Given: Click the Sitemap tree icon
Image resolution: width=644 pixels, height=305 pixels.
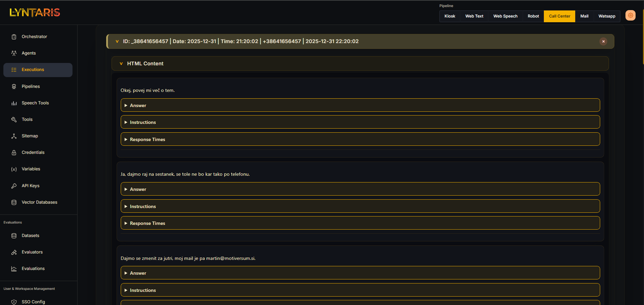Looking at the screenshot, I should [14, 136].
